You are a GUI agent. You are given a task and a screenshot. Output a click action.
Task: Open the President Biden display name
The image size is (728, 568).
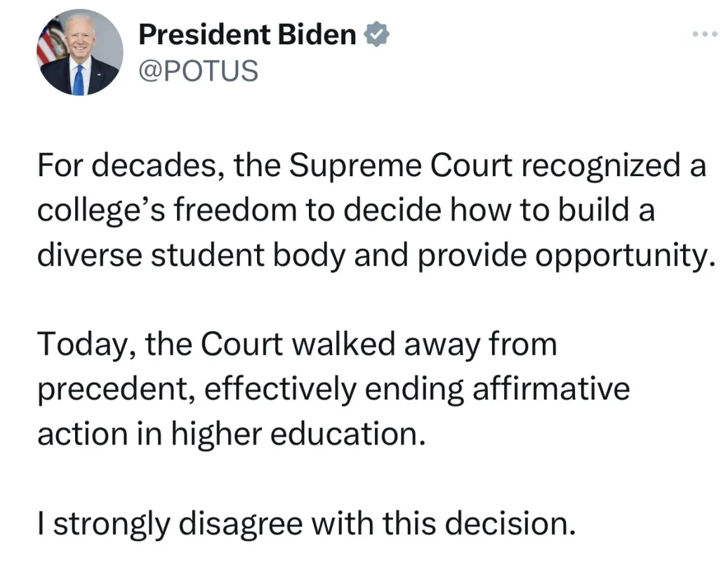point(247,34)
